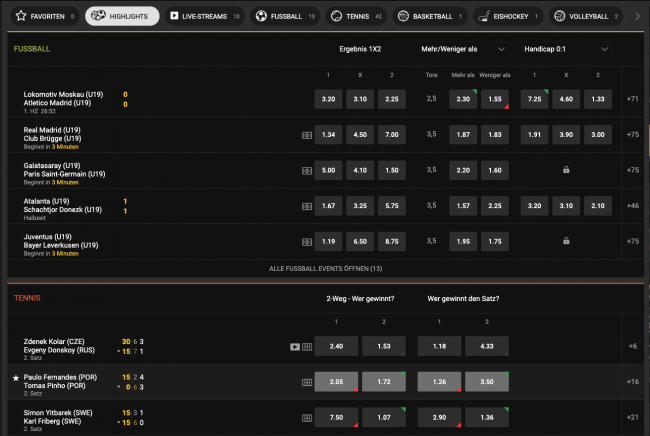The height and width of the screenshot is (436, 650).
Task: Click the Favoriten star icon
Action: pyautogui.click(x=21, y=16)
